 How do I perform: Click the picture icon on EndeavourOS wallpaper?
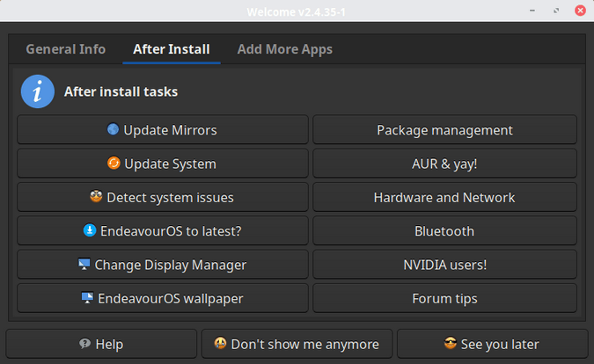(87, 298)
